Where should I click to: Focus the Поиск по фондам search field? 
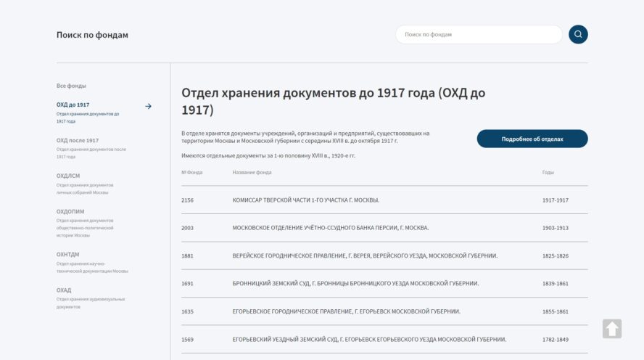pyautogui.click(x=479, y=35)
